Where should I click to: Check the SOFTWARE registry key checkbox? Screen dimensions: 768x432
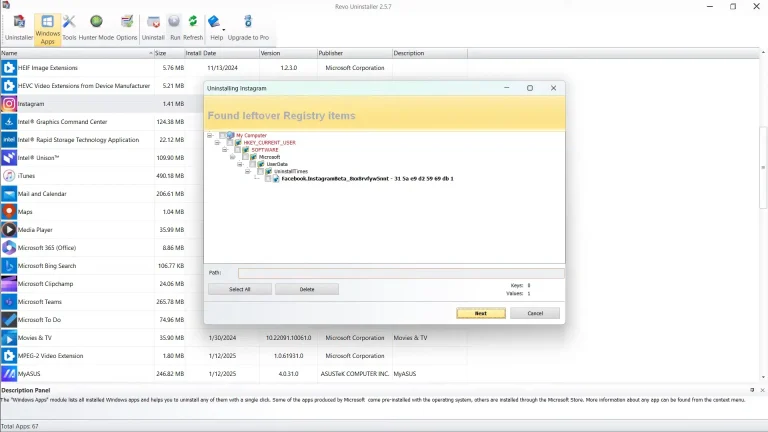(238, 150)
